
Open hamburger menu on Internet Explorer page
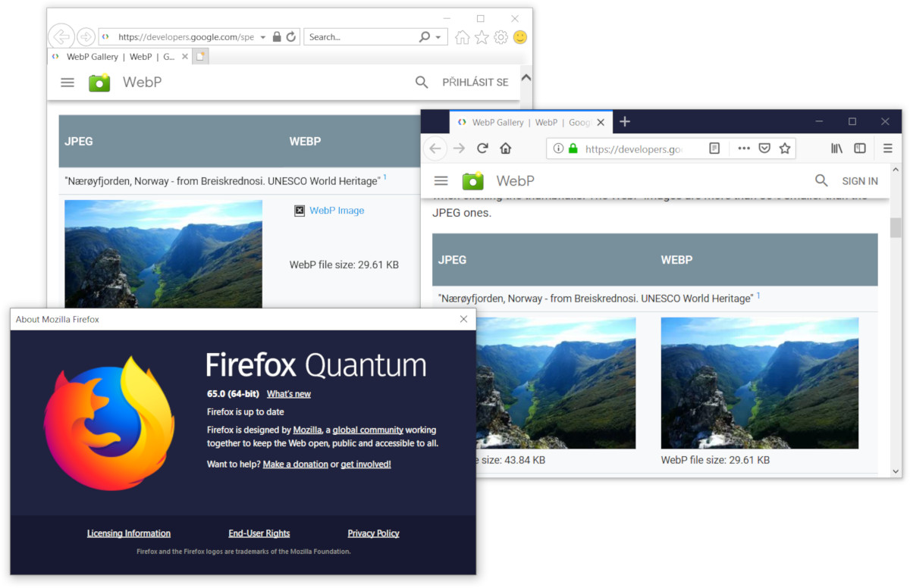(x=67, y=83)
